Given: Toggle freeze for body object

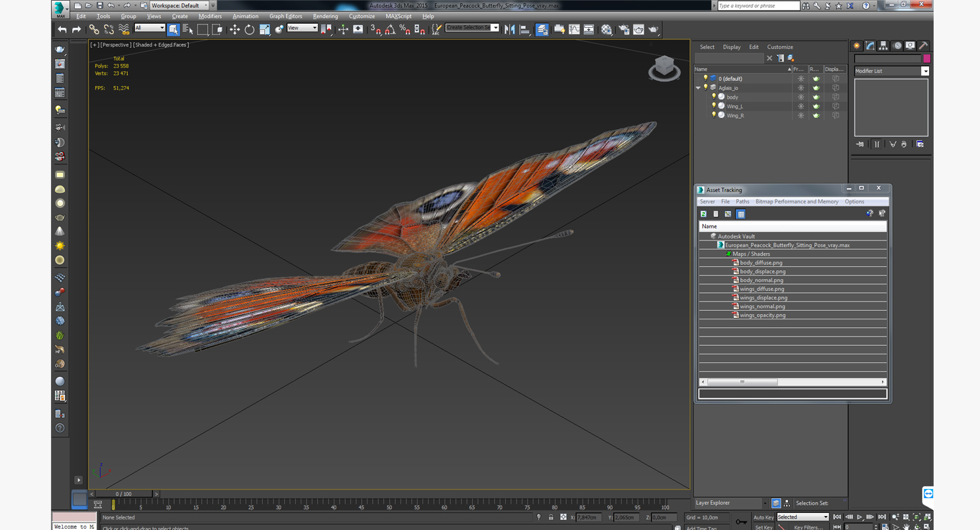Looking at the screenshot, I should (801, 97).
